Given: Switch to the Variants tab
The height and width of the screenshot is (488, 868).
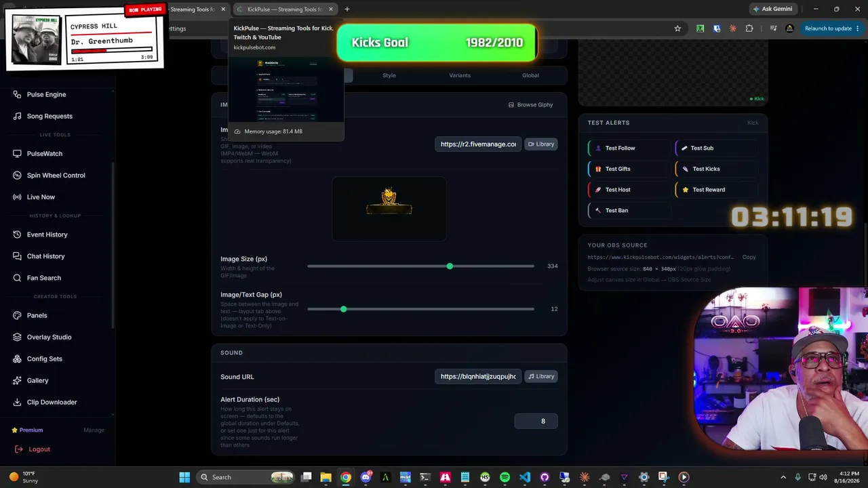Looking at the screenshot, I should [x=460, y=75].
